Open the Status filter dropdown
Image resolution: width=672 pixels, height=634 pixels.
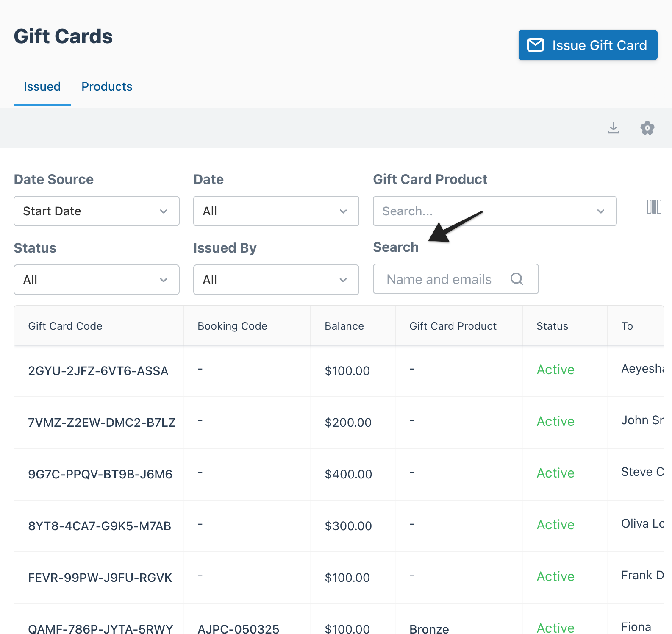[97, 280]
